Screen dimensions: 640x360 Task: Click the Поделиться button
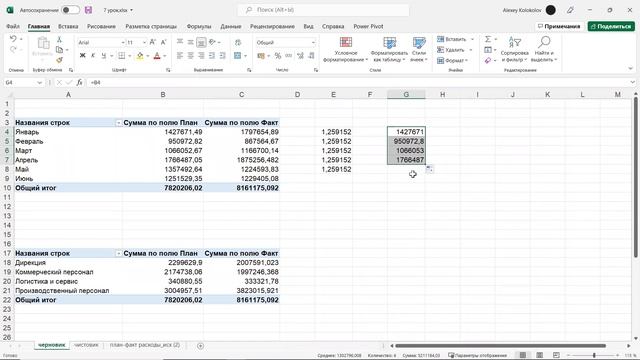611,26
